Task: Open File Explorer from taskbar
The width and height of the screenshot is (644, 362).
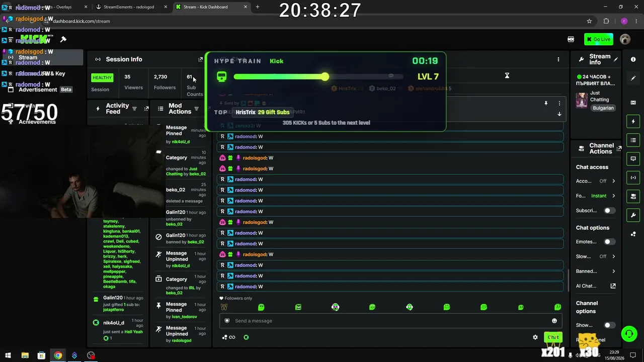Action: coord(25,355)
